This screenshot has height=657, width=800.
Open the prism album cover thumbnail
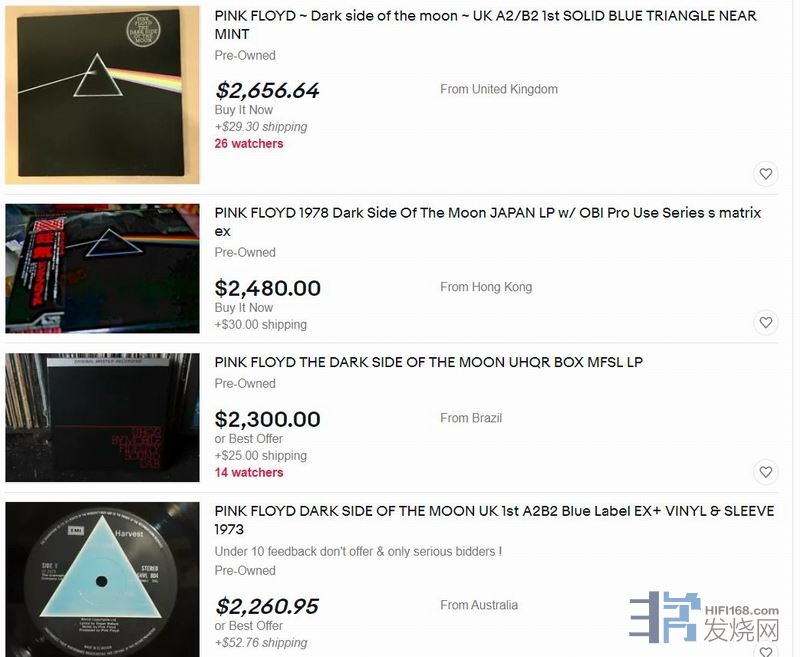[x=102, y=95]
